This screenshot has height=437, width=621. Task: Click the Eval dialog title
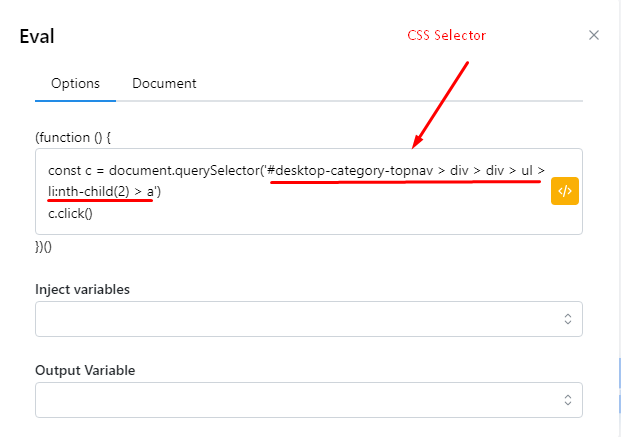(37, 37)
